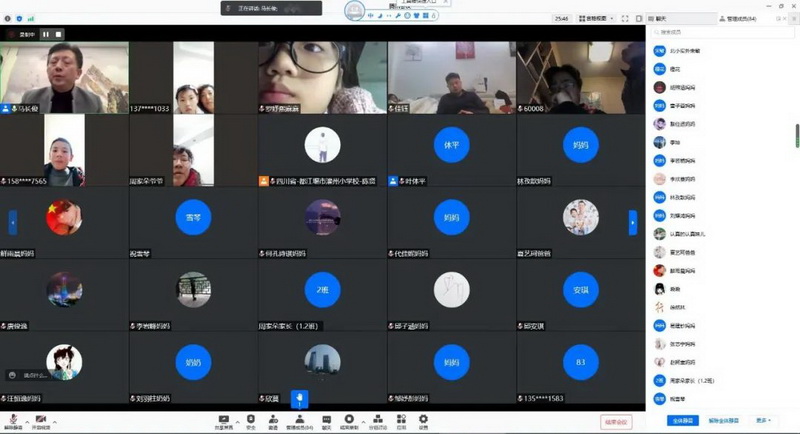This screenshot has width=800, height=434.
Task: Click the blue 全体静音 mute all button
Action: pyautogui.click(x=683, y=421)
